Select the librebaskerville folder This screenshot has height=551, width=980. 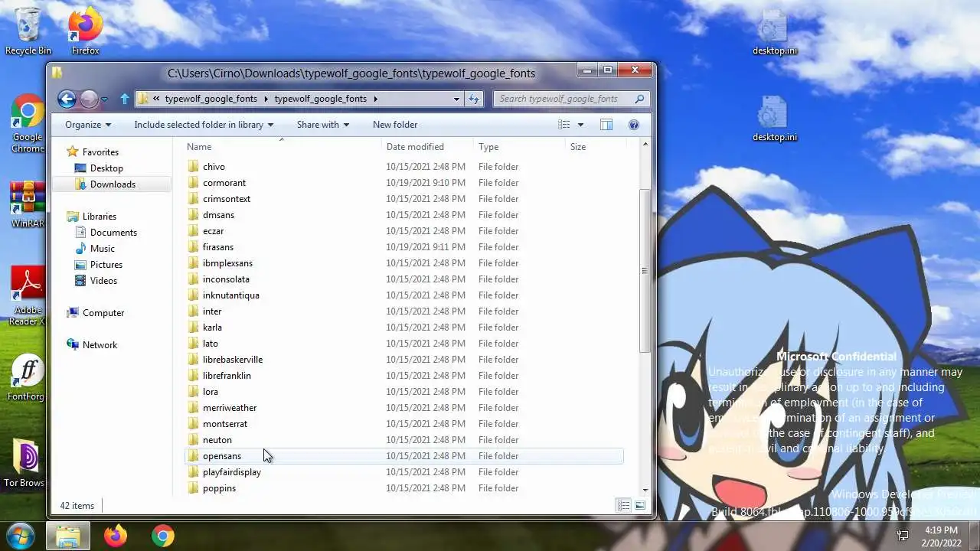coord(233,360)
